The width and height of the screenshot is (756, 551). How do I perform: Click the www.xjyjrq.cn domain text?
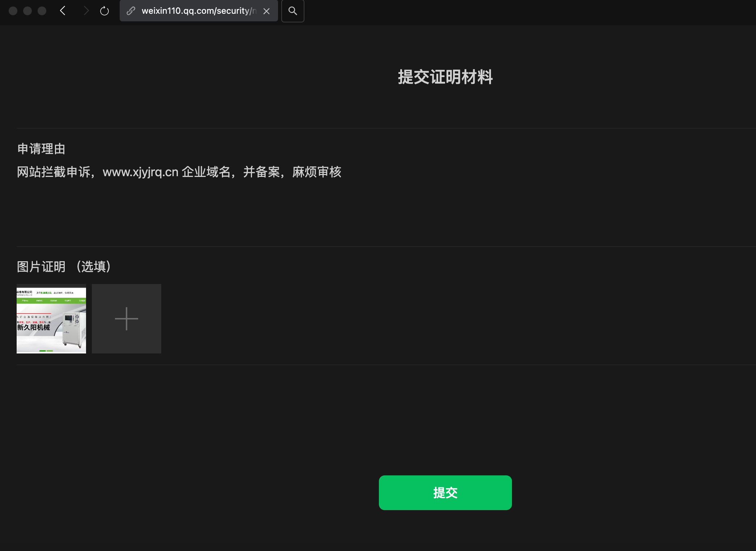(140, 172)
